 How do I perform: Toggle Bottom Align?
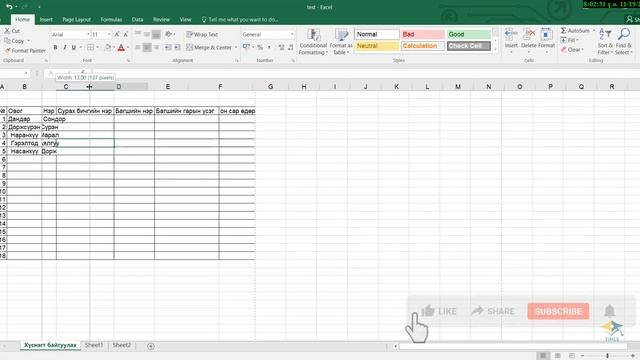(x=156, y=35)
